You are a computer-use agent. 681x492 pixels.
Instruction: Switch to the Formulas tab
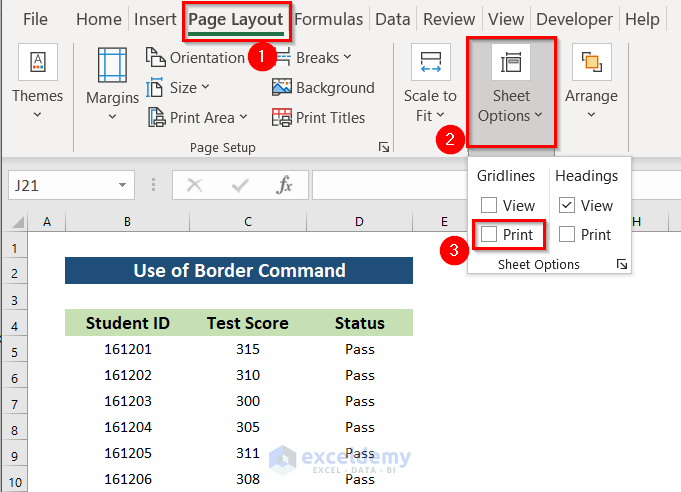[328, 20]
